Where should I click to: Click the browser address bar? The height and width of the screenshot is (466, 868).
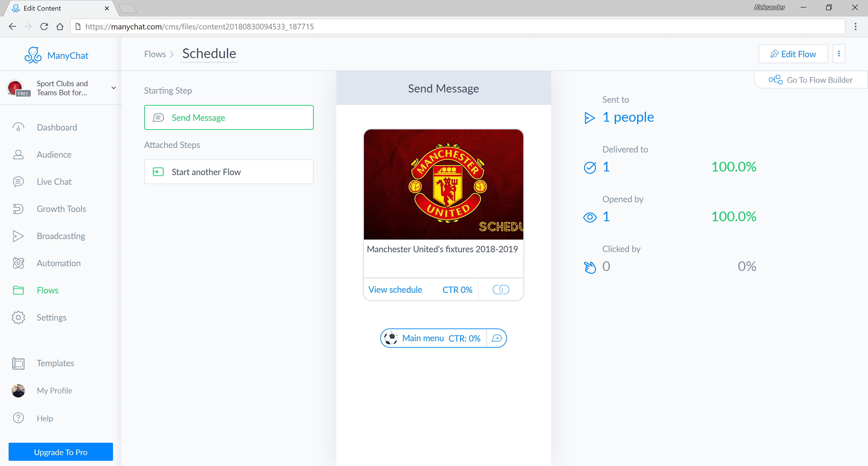pyautogui.click(x=457, y=26)
